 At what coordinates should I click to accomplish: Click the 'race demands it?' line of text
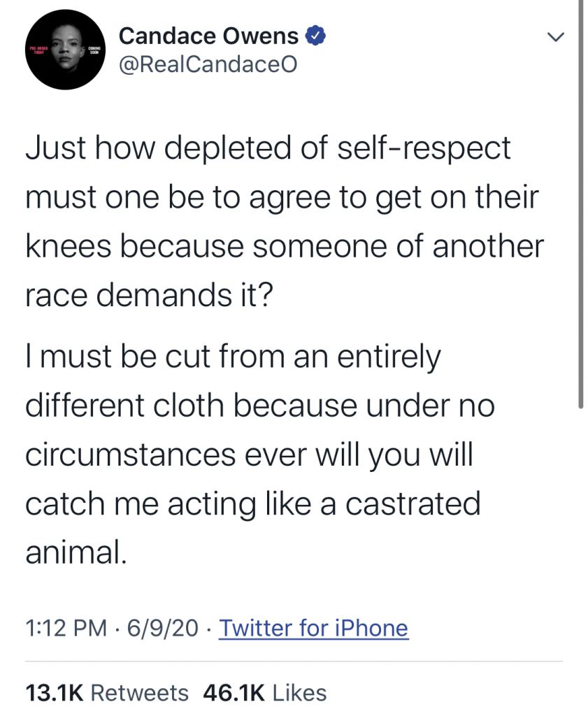pyautogui.click(x=150, y=296)
